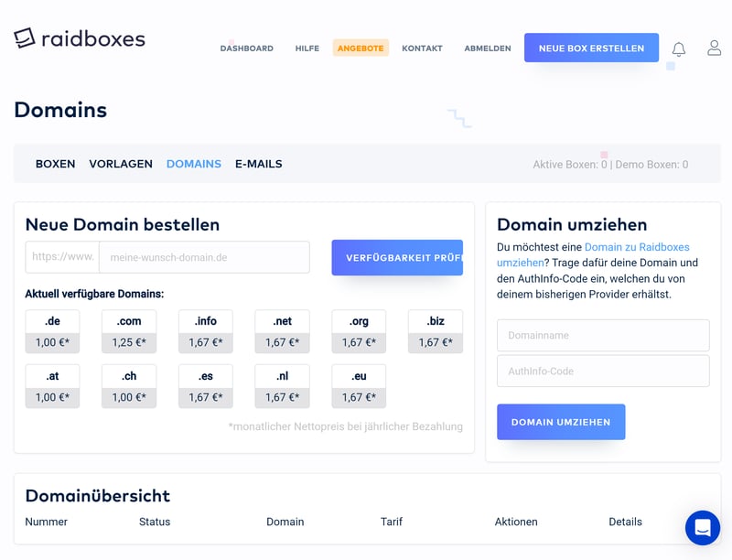Open the chat support bubble

coord(703,528)
